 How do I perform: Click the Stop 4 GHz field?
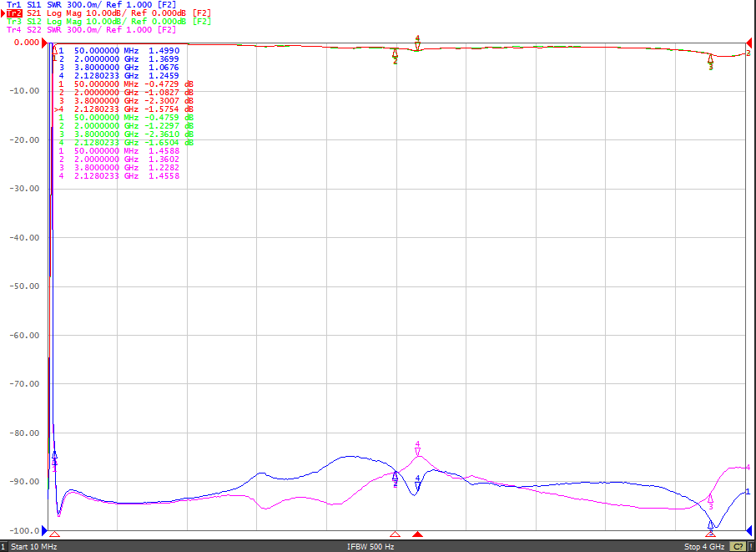point(704,547)
